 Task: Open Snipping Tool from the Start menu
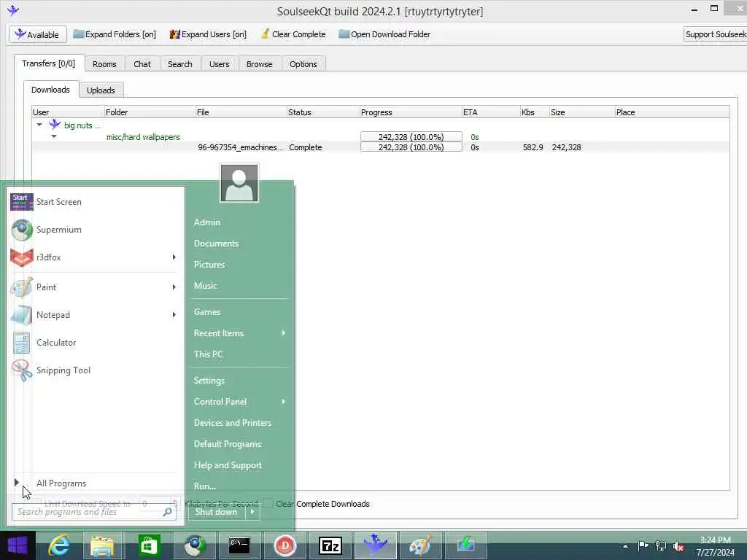96,370
